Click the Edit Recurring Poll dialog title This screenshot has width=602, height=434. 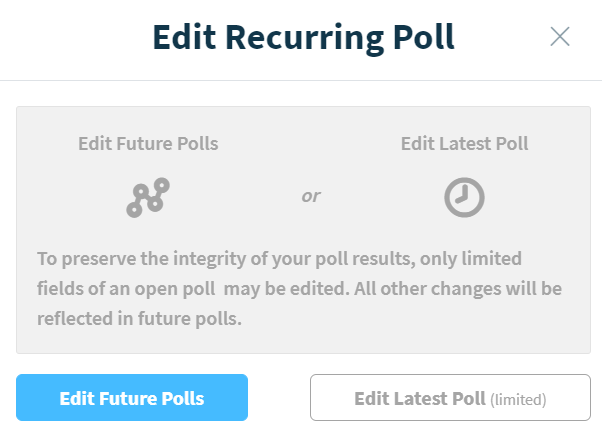pos(303,37)
